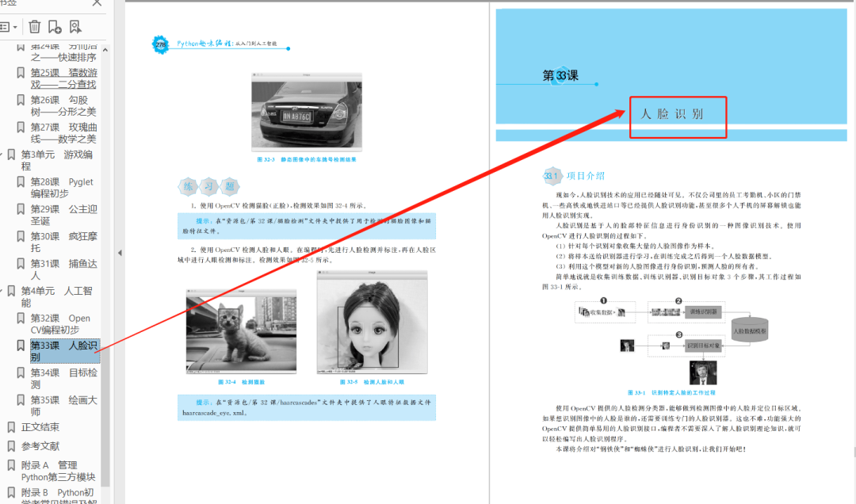The image size is (856, 504).
Task: Click the bookmark icon beside 第34课 目标检测
Action: click(x=21, y=373)
